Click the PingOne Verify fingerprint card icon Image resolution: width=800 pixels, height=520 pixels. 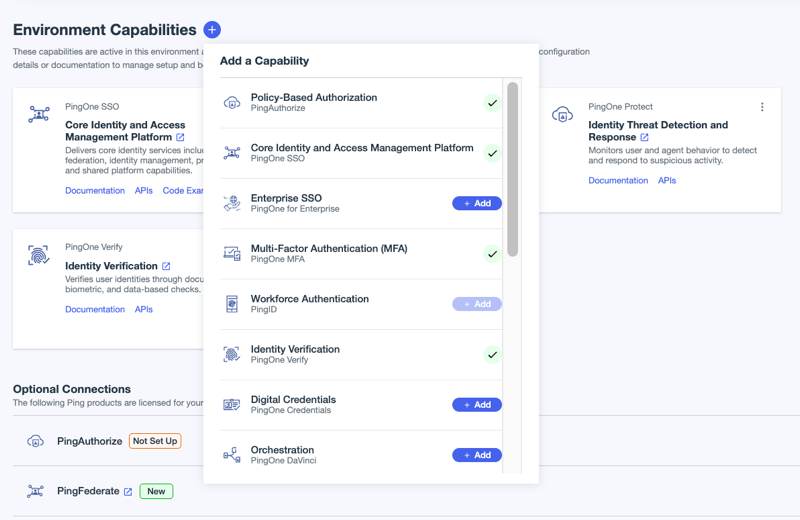coord(39,255)
